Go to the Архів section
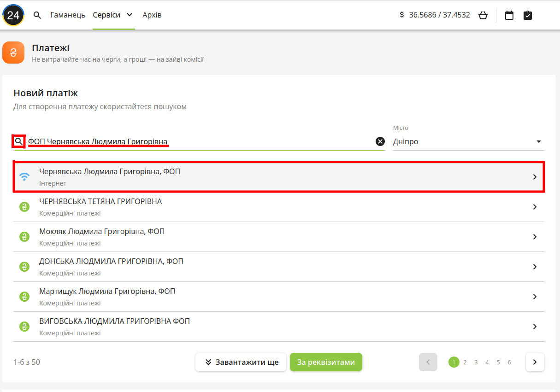Image resolution: width=560 pixels, height=392 pixels. coord(152,15)
